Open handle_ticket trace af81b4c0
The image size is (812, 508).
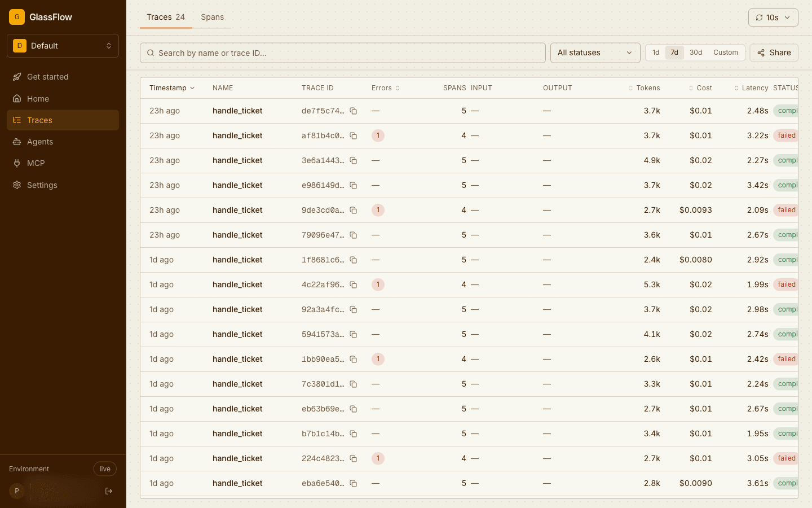pos(237,135)
